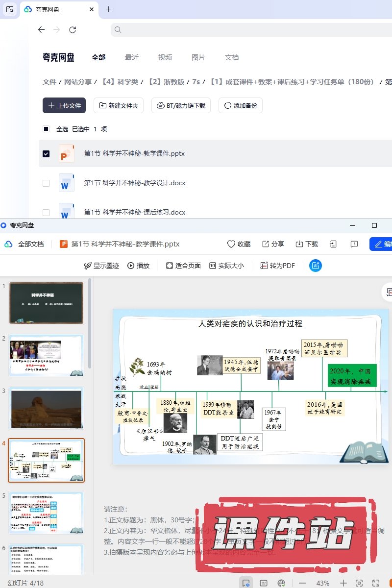Check the 教学设计.docx file checkbox
This screenshot has height=588, width=392.
(46, 183)
